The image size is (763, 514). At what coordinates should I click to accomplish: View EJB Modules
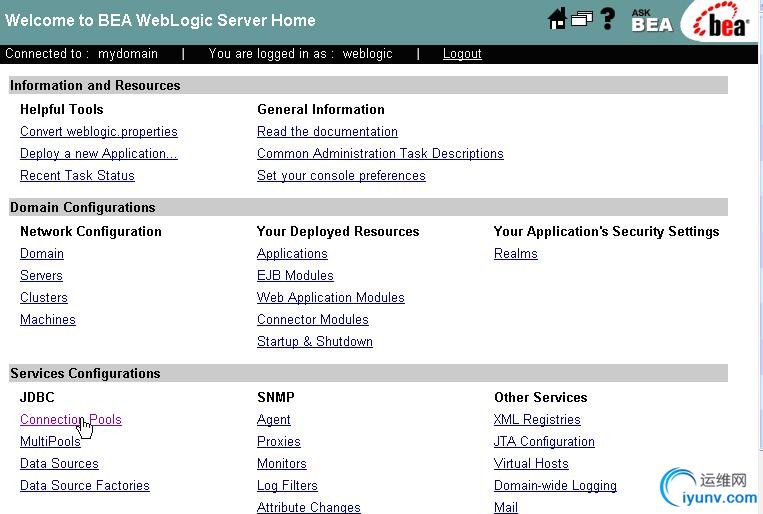click(295, 275)
